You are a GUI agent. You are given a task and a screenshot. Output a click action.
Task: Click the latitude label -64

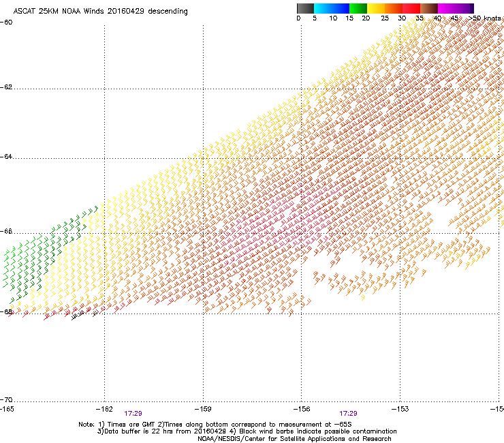6,157
